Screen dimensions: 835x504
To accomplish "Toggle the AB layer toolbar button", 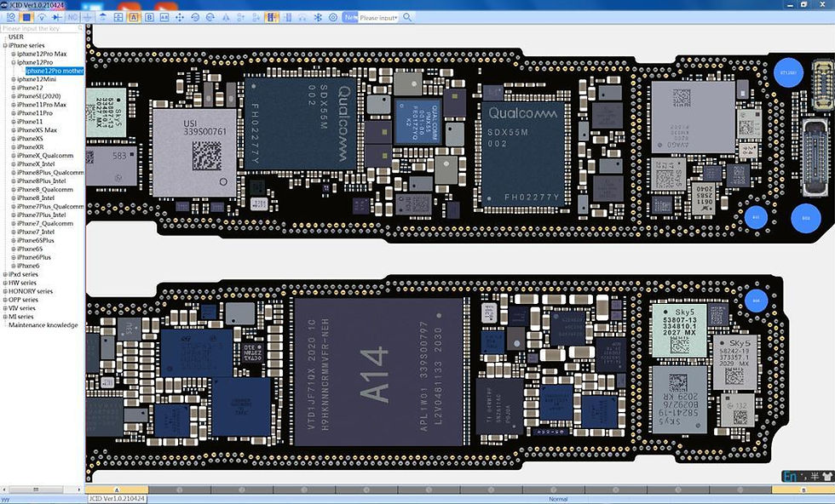I will tap(164, 18).
